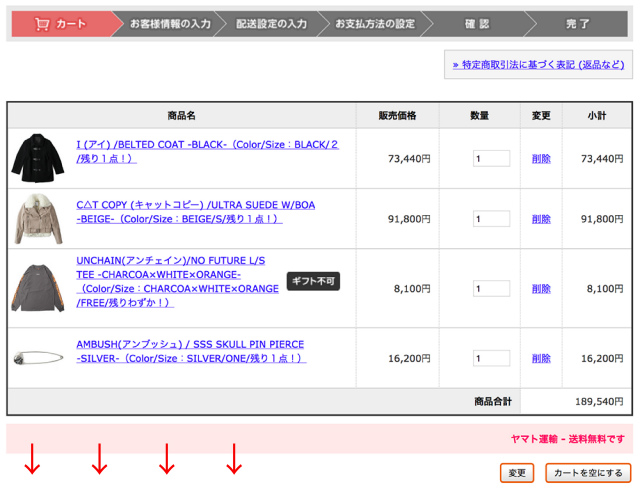Click the 小計 column header
Screen dimensions: 640x490
(597, 116)
